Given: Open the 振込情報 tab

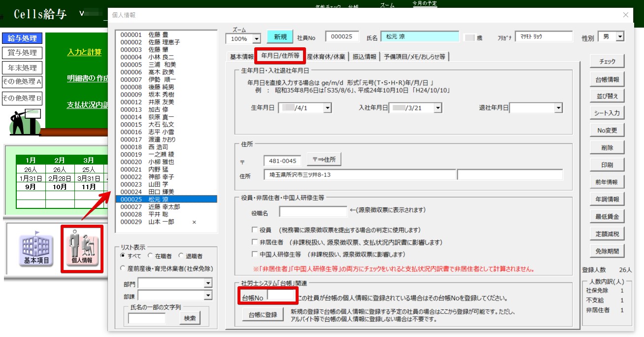Looking at the screenshot, I should 364,57.
